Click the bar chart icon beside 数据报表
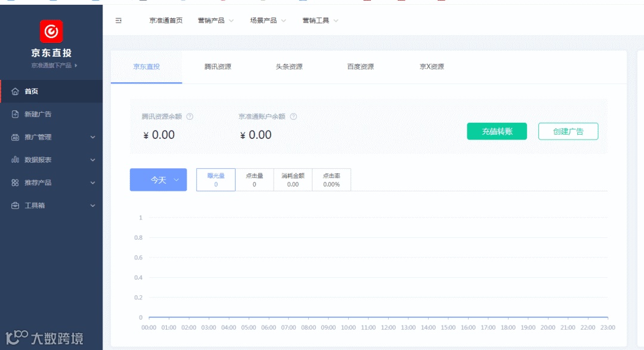 tap(15, 160)
